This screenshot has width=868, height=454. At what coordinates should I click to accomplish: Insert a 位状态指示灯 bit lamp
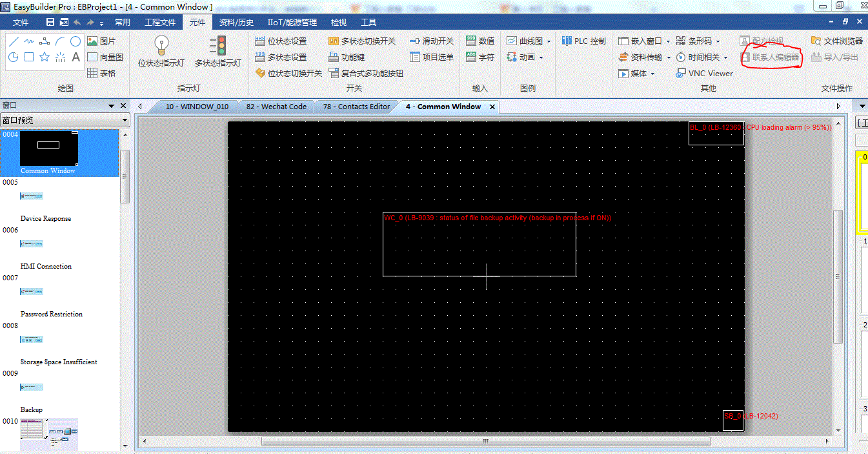pos(161,52)
